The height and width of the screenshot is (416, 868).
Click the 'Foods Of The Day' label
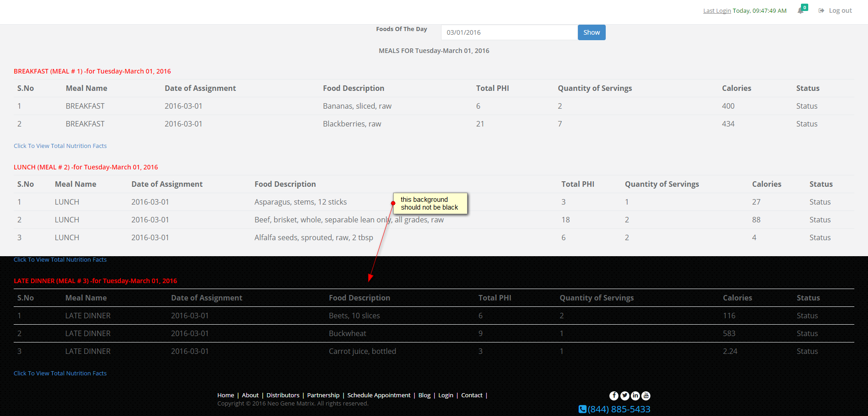tap(401, 29)
